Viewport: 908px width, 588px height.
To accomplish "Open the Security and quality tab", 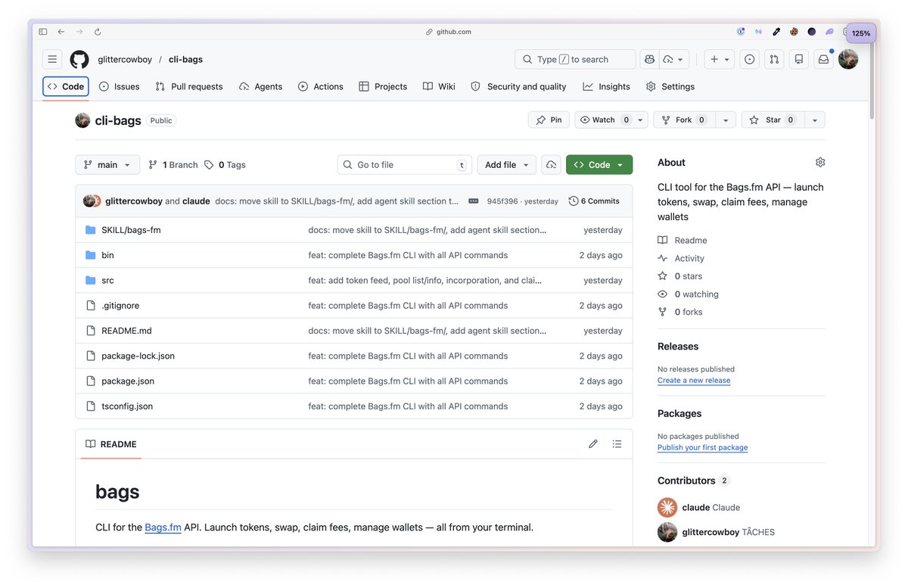I will pyautogui.click(x=518, y=86).
